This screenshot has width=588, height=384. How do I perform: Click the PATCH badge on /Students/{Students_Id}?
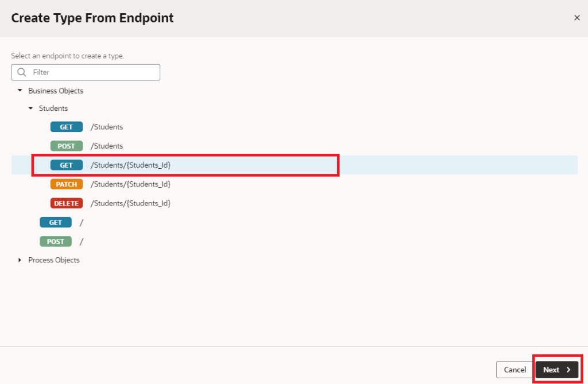pos(67,184)
